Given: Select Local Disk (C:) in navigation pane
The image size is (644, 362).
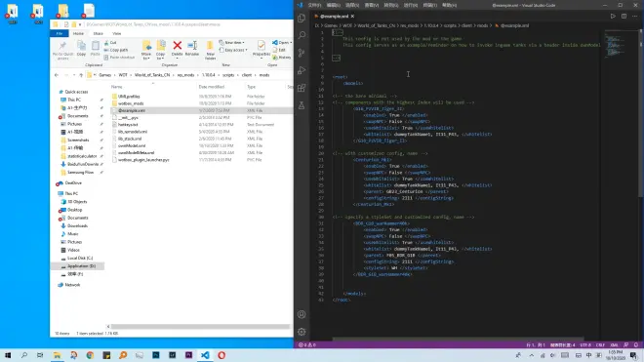Looking at the screenshot, I should [78, 258].
